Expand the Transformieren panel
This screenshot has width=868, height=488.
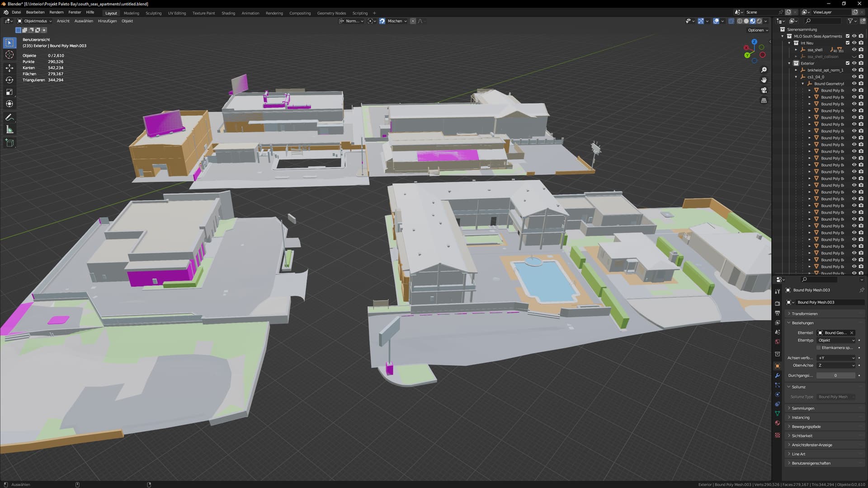804,314
